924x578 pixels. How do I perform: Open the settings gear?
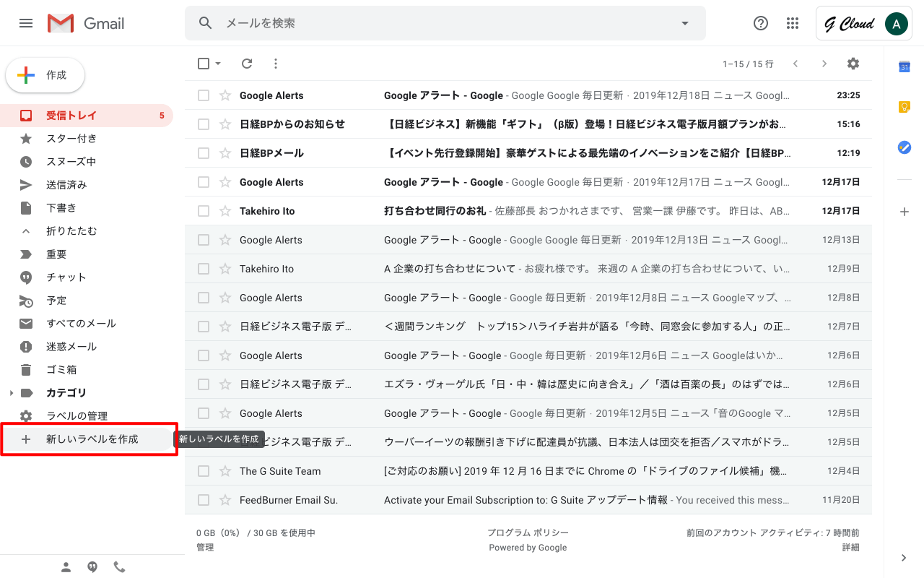coord(853,64)
